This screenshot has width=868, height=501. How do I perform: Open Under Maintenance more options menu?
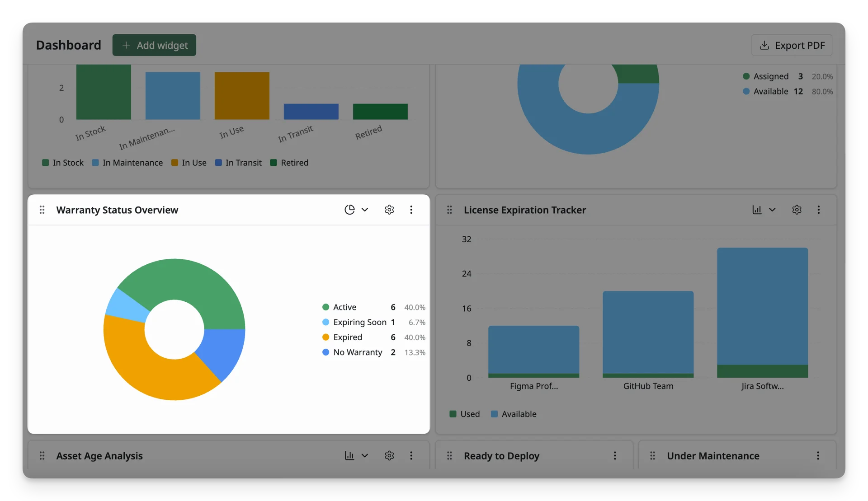click(818, 455)
